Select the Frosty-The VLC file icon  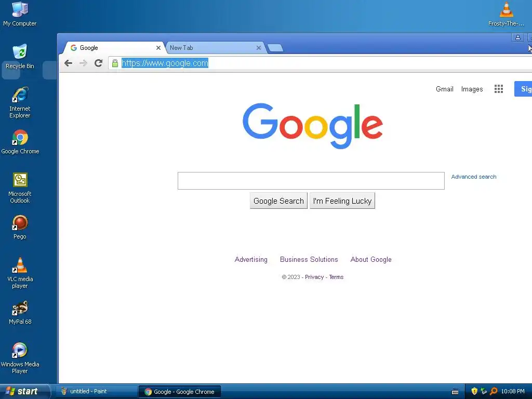click(506, 14)
